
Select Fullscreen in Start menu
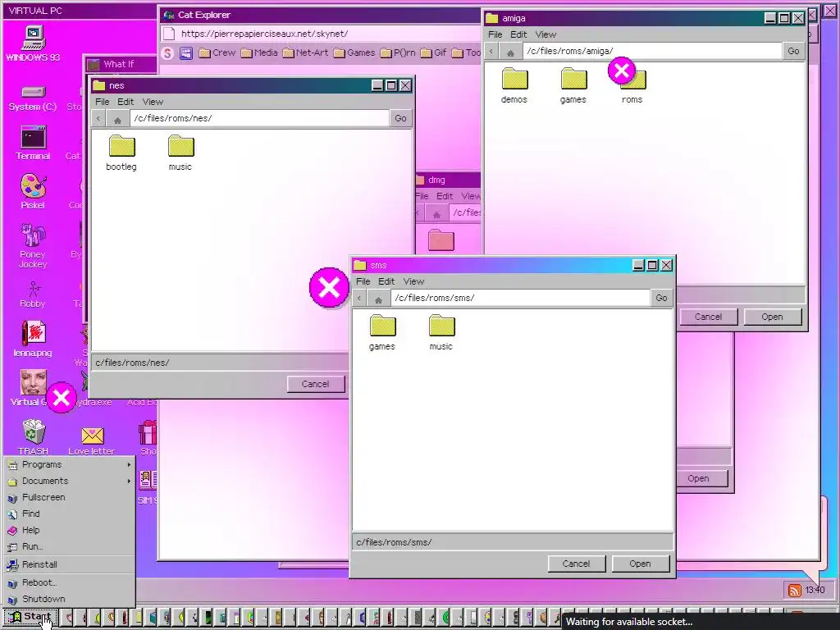click(69, 498)
